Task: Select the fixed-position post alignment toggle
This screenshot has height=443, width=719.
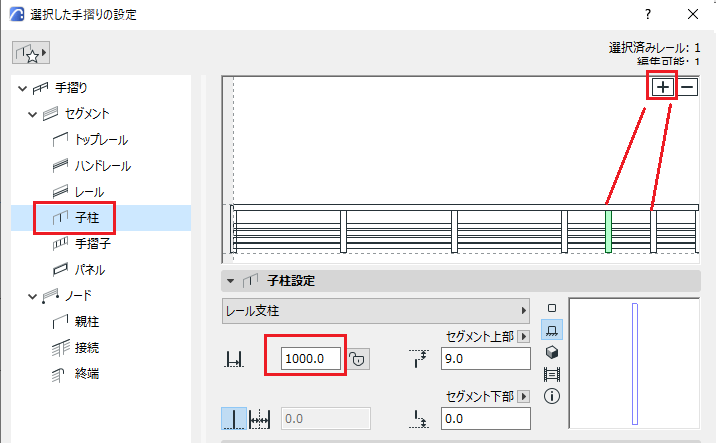Action: 234,418
